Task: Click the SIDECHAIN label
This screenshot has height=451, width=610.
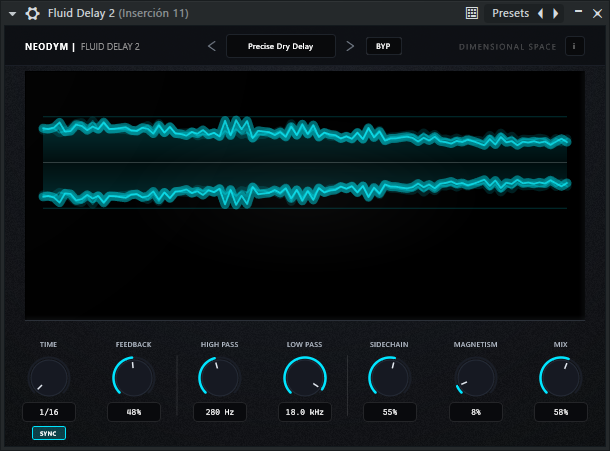Action: point(389,345)
